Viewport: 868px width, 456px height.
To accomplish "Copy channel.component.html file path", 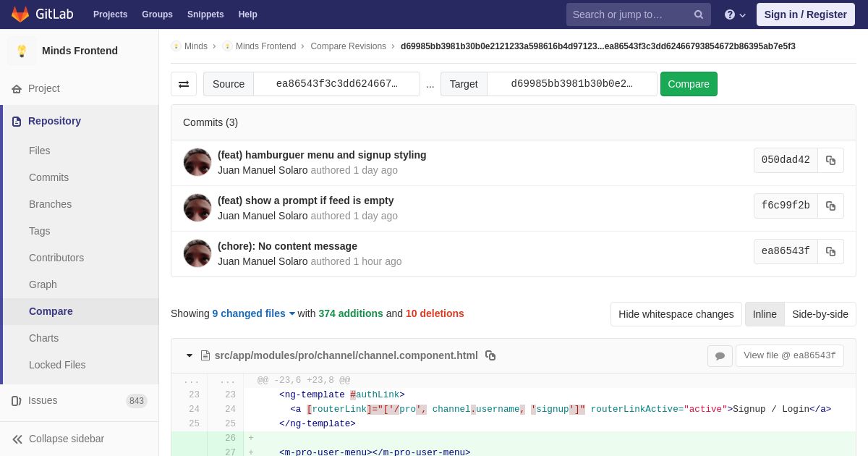I will 490,355.
